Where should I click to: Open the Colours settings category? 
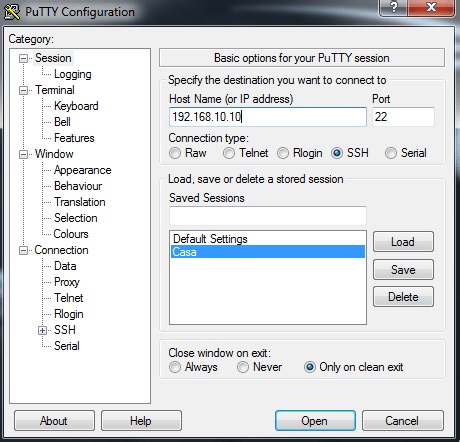pos(71,234)
